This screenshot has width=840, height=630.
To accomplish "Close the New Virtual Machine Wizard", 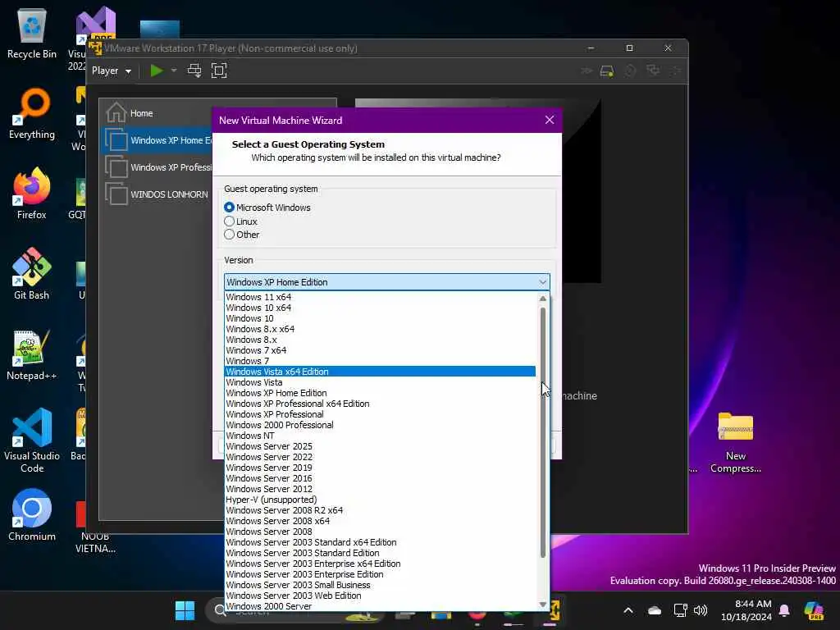I will point(549,120).
